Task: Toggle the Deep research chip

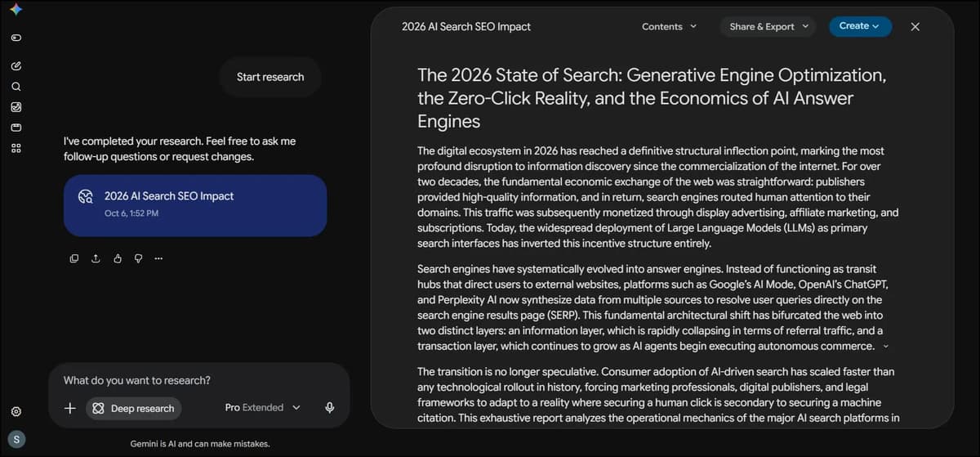Action: point(134,408)
